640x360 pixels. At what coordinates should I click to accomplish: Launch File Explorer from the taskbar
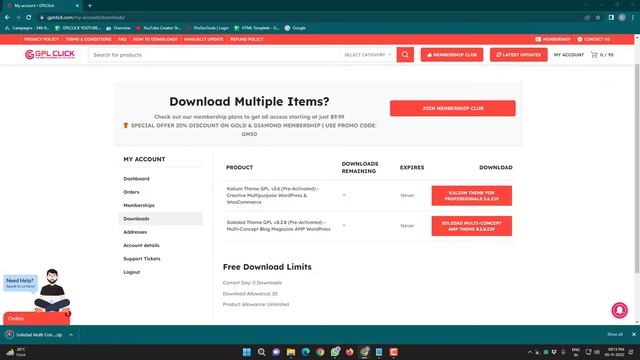coord(291,352)
